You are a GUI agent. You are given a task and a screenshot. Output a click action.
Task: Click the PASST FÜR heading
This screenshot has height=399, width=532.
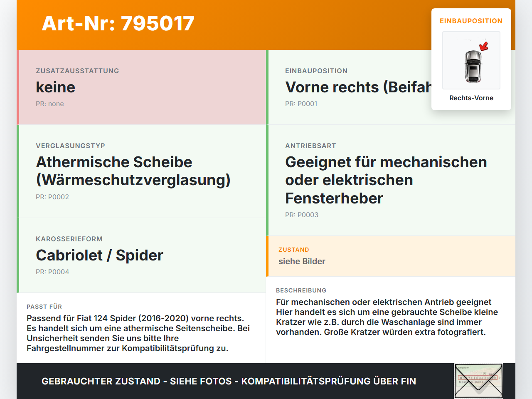(44, 307)
